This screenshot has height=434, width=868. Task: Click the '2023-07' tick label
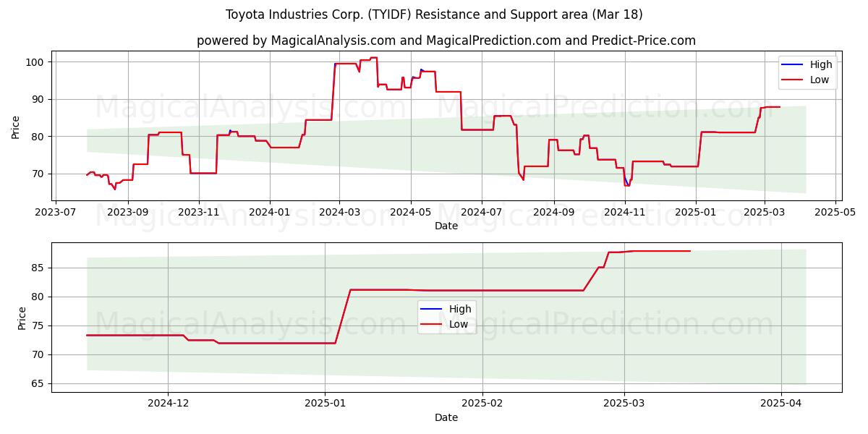(56, 212)
